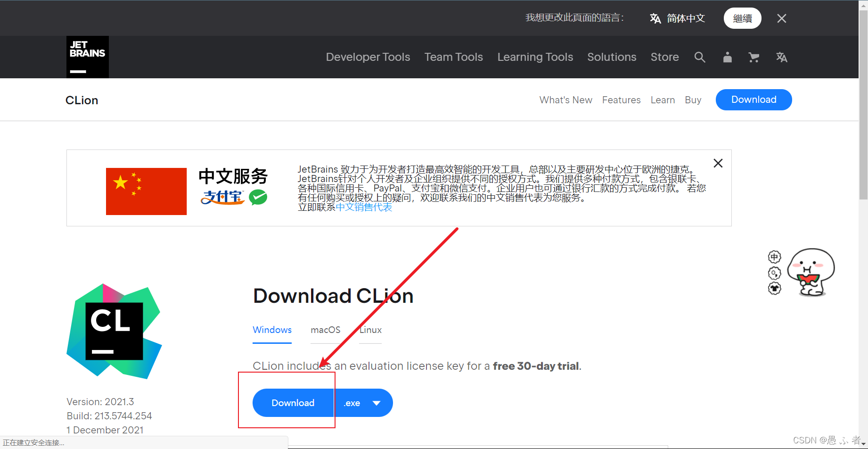Viewport: 868px width, 449px height.
Task: Click the main Download CLion button
Action: (x=293, y=403)
